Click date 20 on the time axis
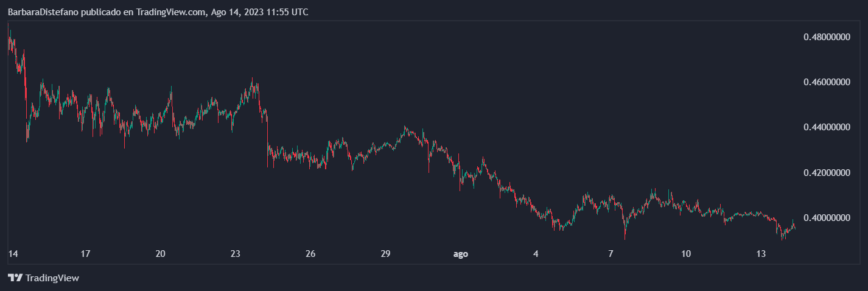This screenshot has width=868, height=291. point(161,254)
